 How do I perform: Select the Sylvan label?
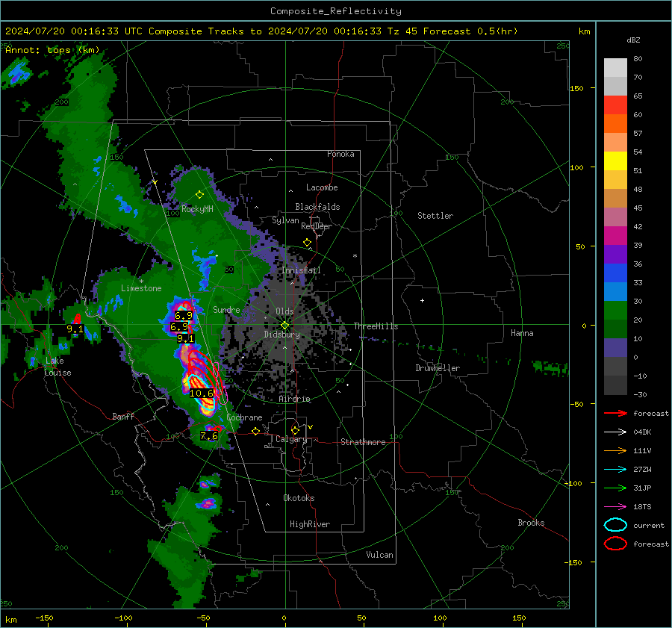click(285, 220)
